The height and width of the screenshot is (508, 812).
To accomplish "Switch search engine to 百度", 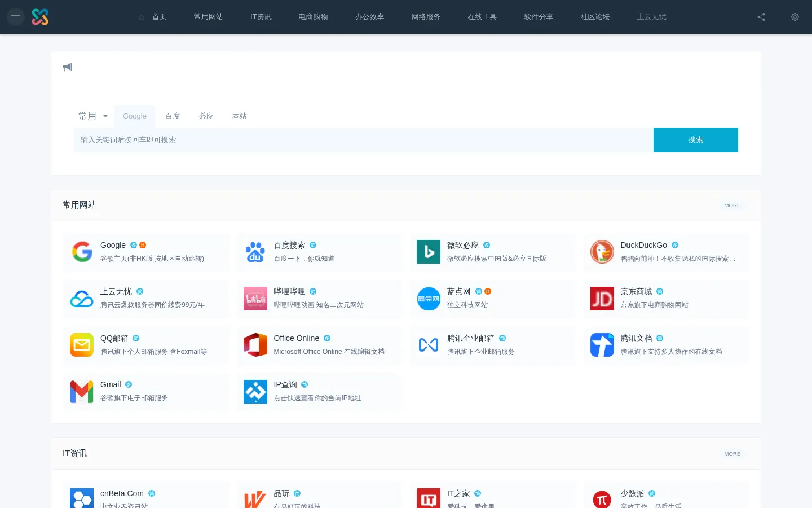I will pyautogui.click(x=173, y=116).
